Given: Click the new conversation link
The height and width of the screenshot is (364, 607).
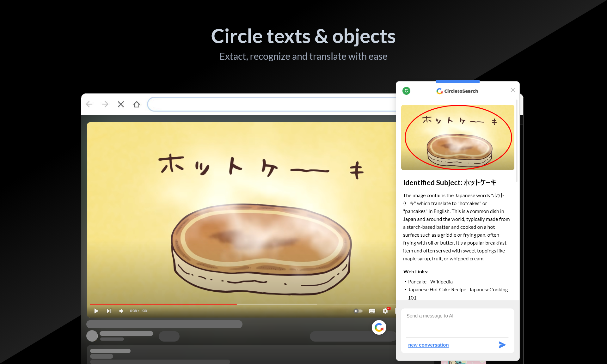Looking at the screenshot, I should point(428,345).
